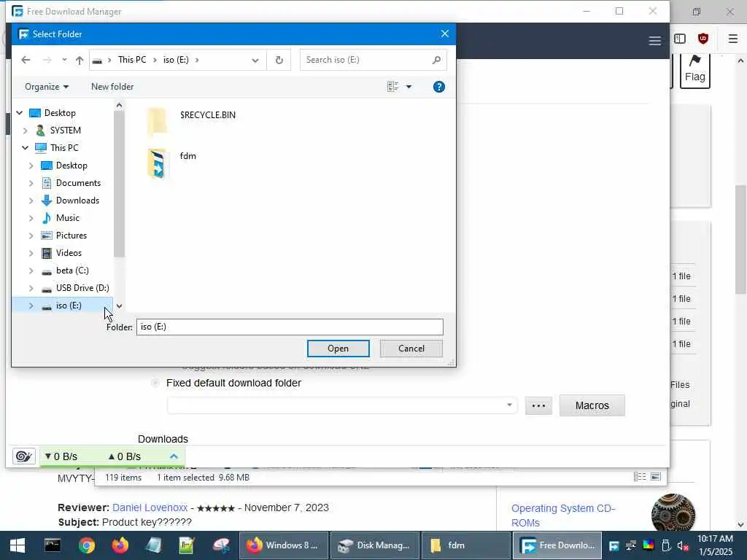Viewport: 747px width, 560px height.
Task: Create a New folder
Action: [112, 87]
